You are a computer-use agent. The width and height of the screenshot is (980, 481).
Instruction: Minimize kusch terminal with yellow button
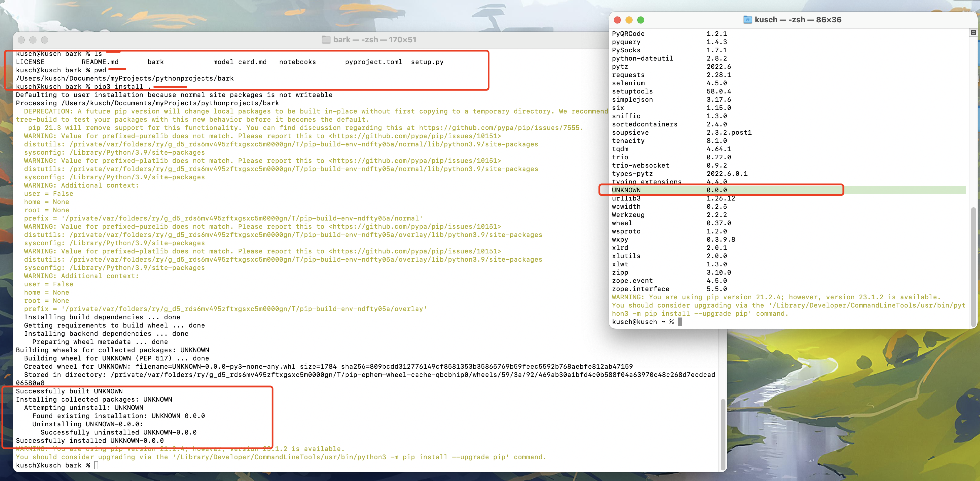629,20
